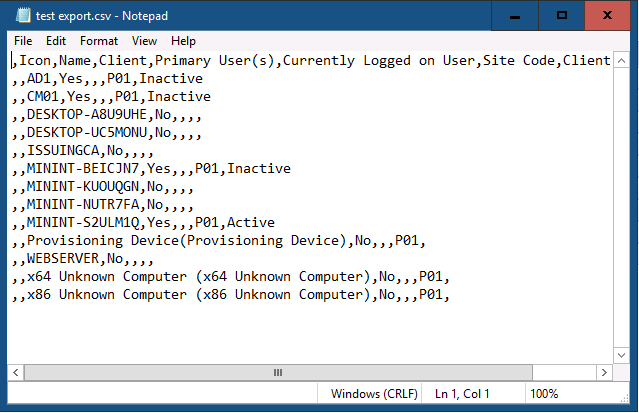Click the title text test export.csv - Notepad
This screenshot has width=639, height=413.
click(102, 16)
